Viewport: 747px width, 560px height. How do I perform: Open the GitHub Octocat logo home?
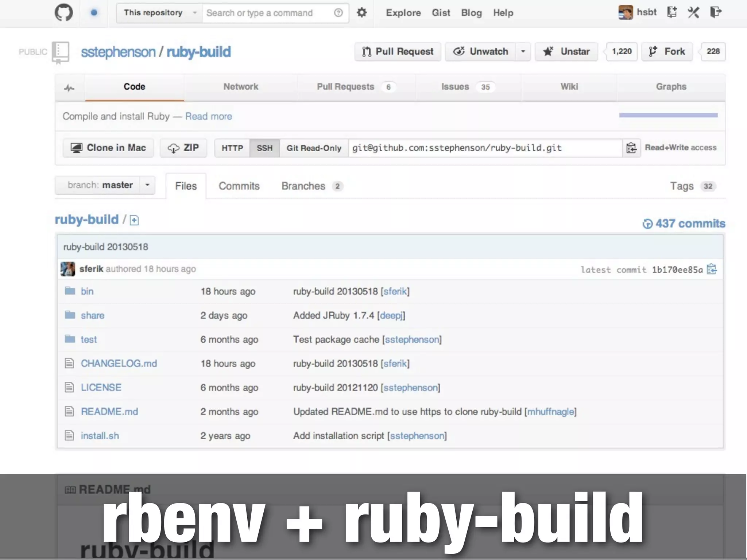point(64,13)
